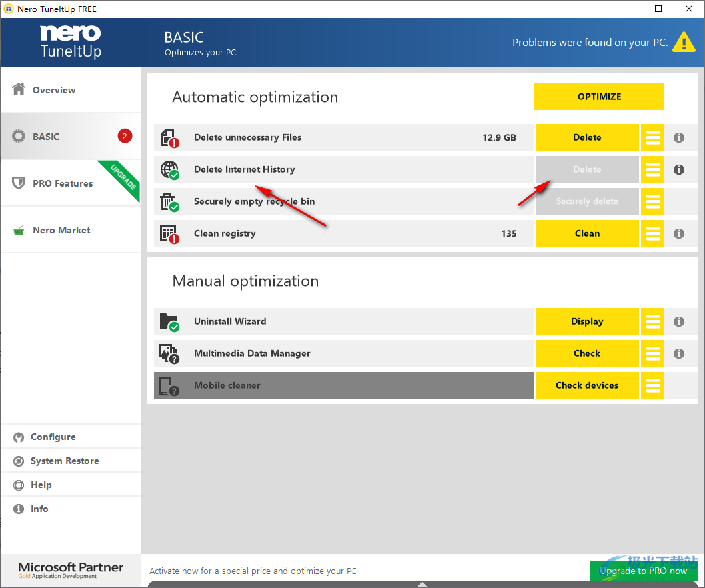Click the Nero app icon in title bar

coord(9,9)
